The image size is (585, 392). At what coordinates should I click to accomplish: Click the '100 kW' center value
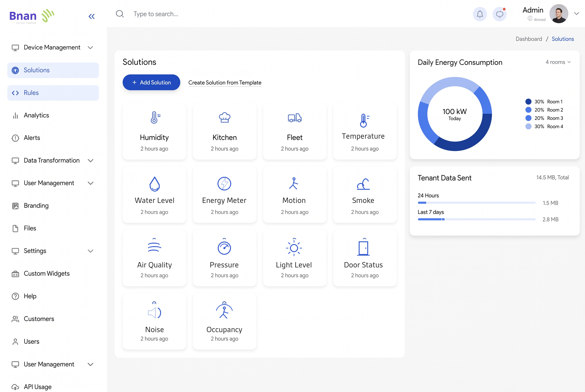point(454,111)
